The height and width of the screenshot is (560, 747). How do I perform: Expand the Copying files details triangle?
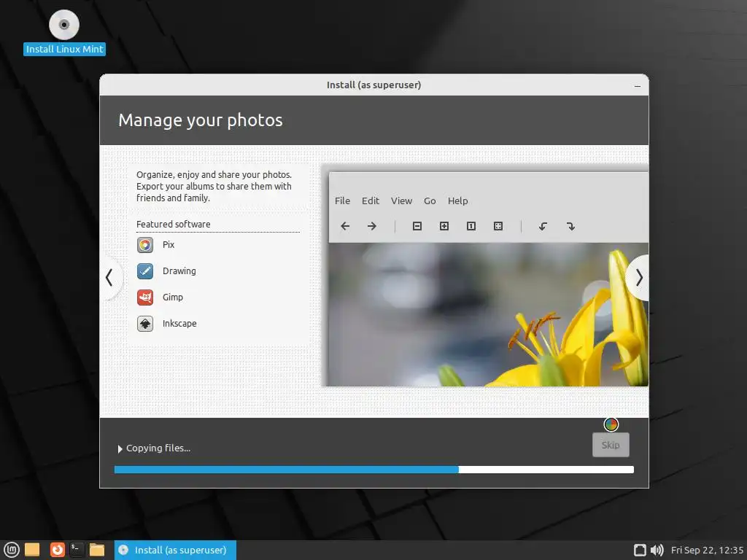point(120,448)
